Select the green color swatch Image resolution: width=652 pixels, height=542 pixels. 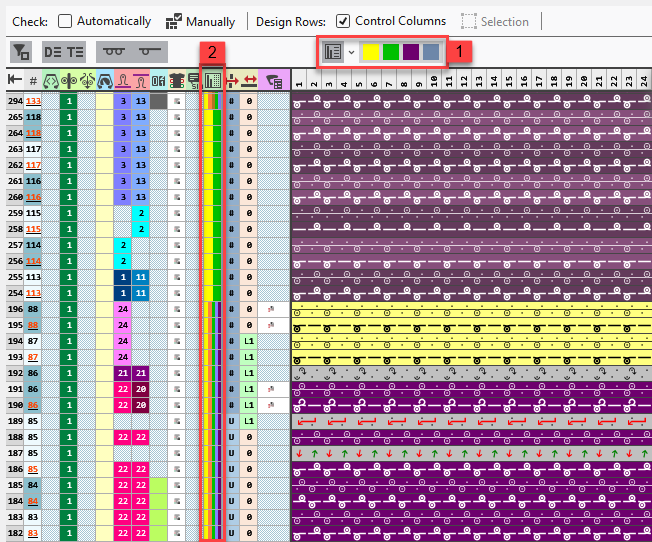391,51
